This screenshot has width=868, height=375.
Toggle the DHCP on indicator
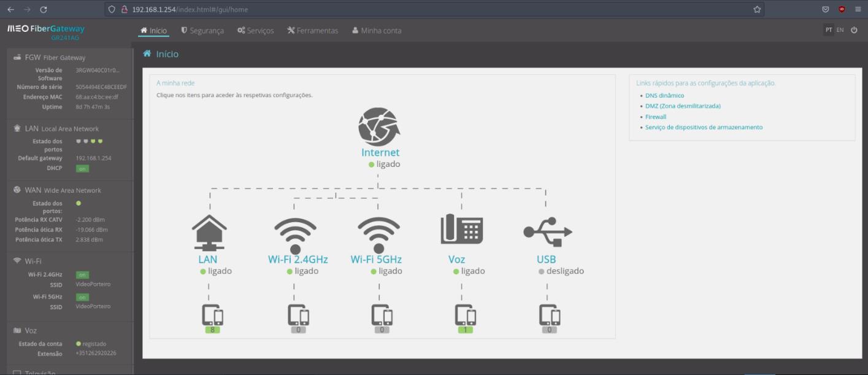[82, 168]
